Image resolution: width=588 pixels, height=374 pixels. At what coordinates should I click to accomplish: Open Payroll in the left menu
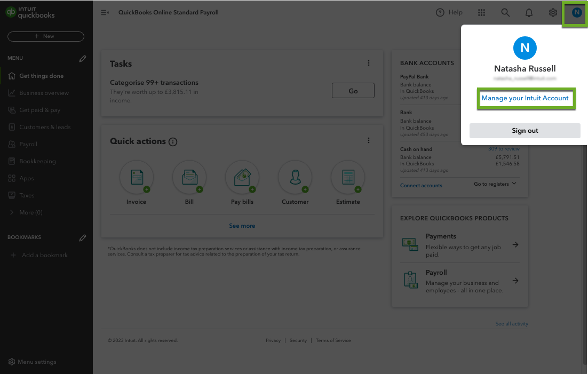point(28,144)
